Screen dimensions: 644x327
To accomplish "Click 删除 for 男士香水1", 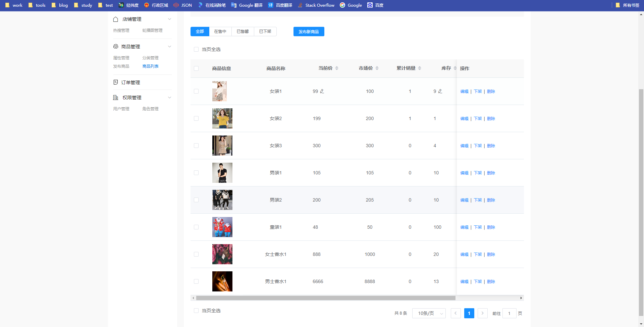I will 491,281.
